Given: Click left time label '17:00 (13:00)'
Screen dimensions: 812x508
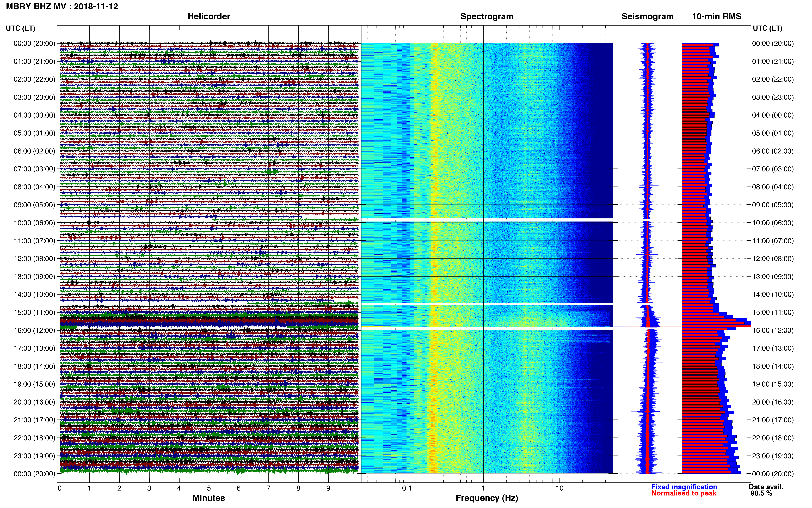Looking at the screenshot, I should tap(34, 348).
